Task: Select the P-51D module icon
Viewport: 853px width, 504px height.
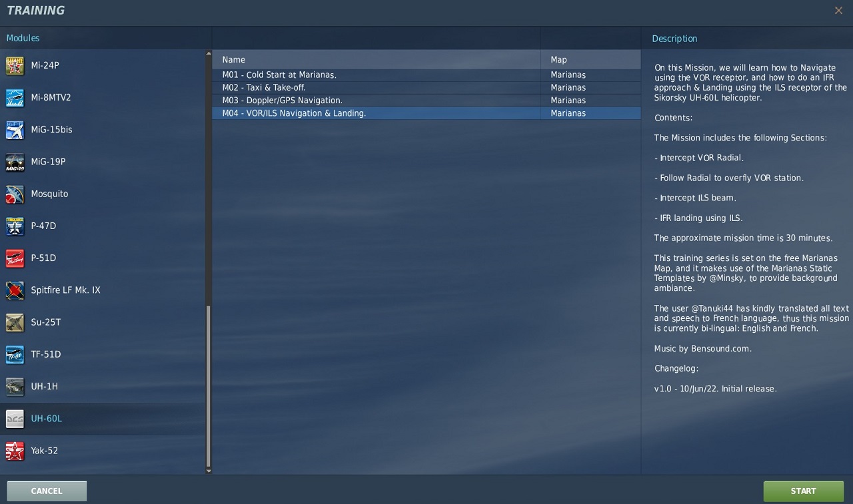Action: pyautogui.click(x=15, y=258)
